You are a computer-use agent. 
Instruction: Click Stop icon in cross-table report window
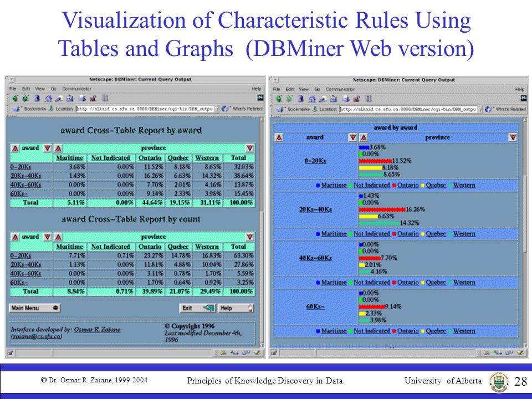point(105,99)
